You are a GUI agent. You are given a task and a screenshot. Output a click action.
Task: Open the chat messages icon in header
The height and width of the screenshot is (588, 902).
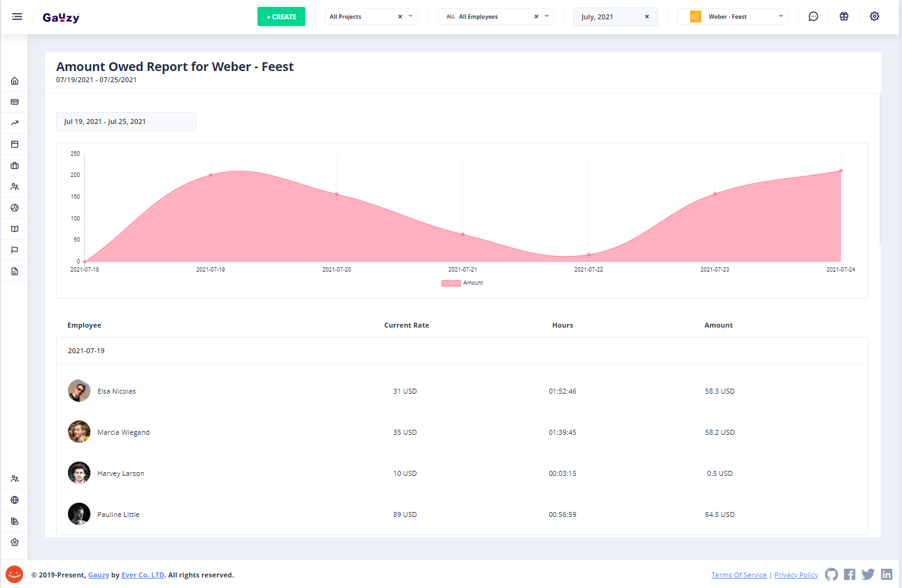coord(813,17)
